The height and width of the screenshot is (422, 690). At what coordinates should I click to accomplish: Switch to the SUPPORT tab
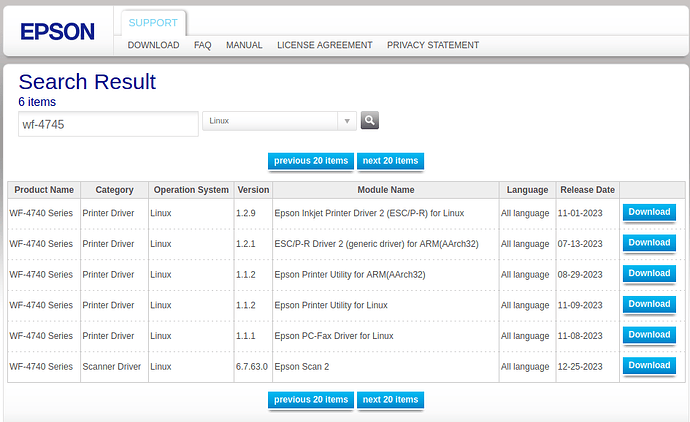[153, 22]
